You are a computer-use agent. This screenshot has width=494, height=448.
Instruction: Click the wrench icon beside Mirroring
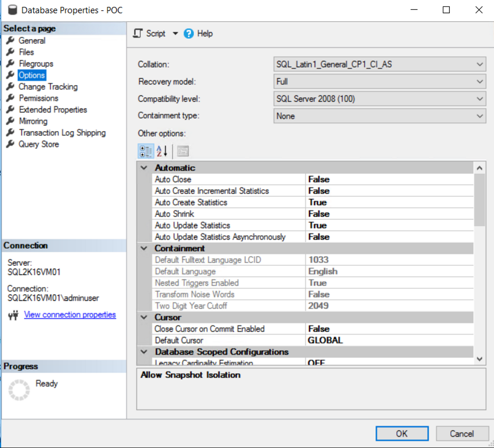pos(11,121)
